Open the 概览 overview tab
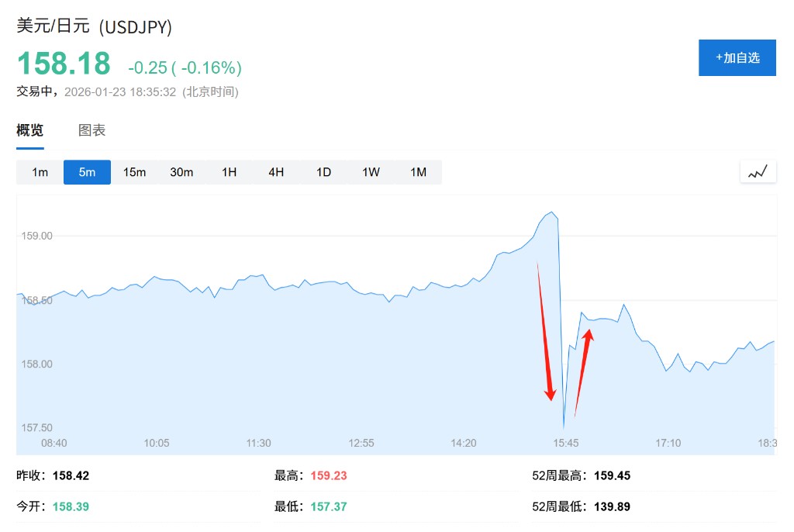 (x=30, y=130)
